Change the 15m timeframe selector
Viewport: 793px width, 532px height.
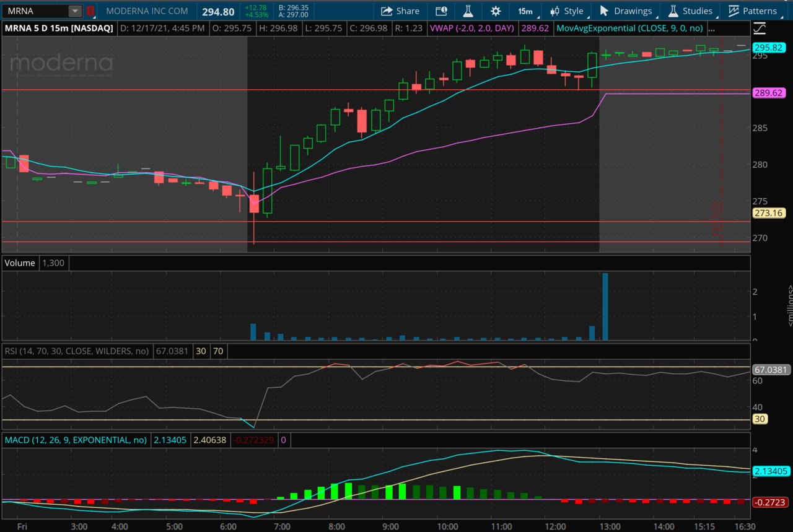coord(525,11)
